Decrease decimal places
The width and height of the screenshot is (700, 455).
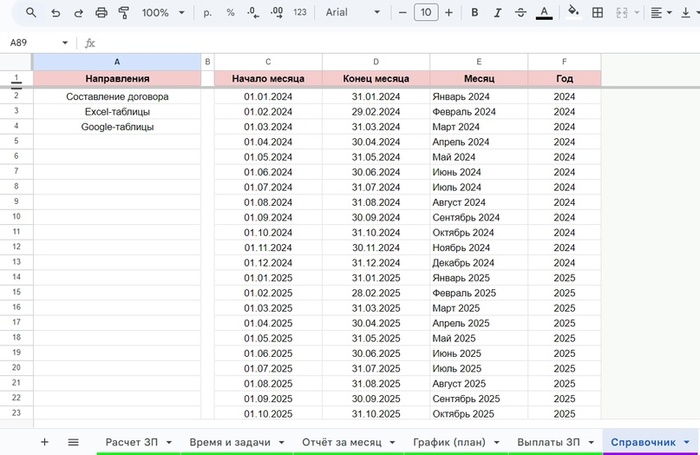click(252, 13)
